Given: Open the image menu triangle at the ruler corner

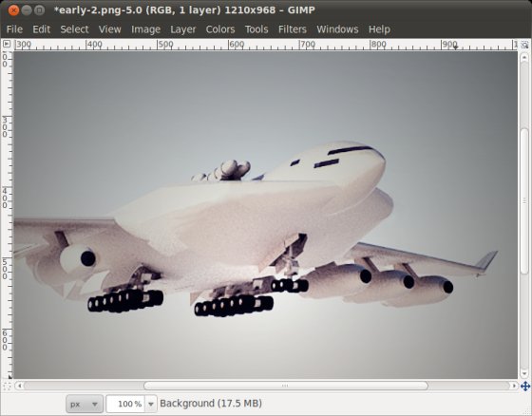Looking at the screenshot, I should [7, 44].
